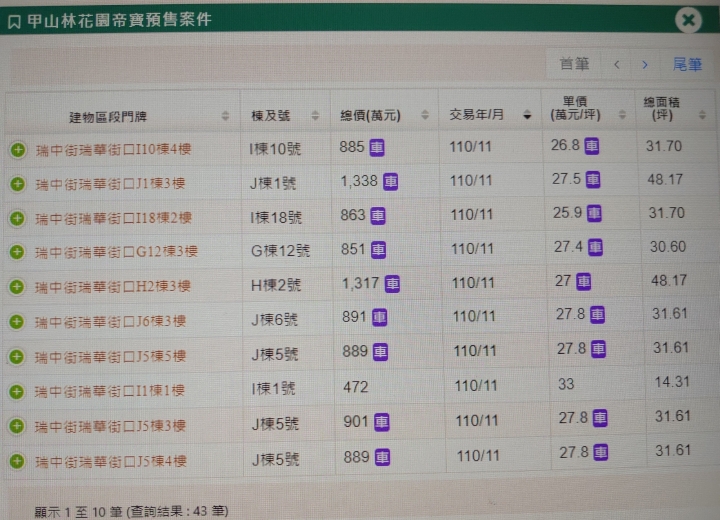Select cell J棟6號
Screen dimensions: 720x520
(x=274, y=320)
